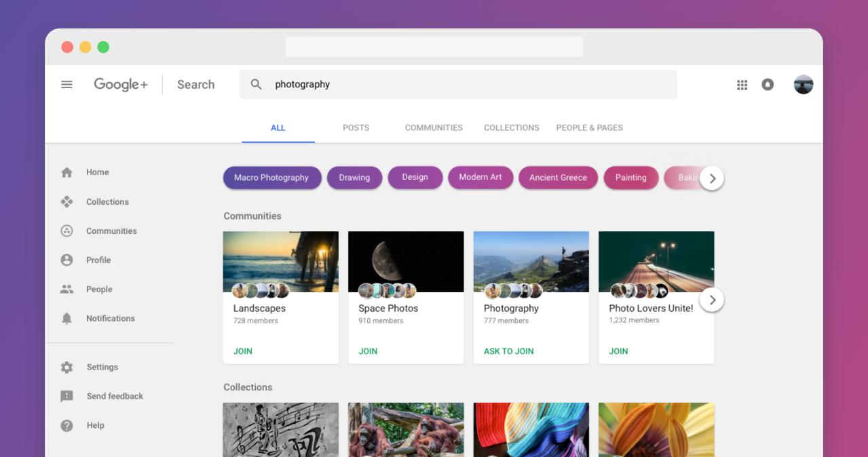Select the Communities sidebar icon
The height and width of the screenshot is (457, 868).
coord(67,231)
